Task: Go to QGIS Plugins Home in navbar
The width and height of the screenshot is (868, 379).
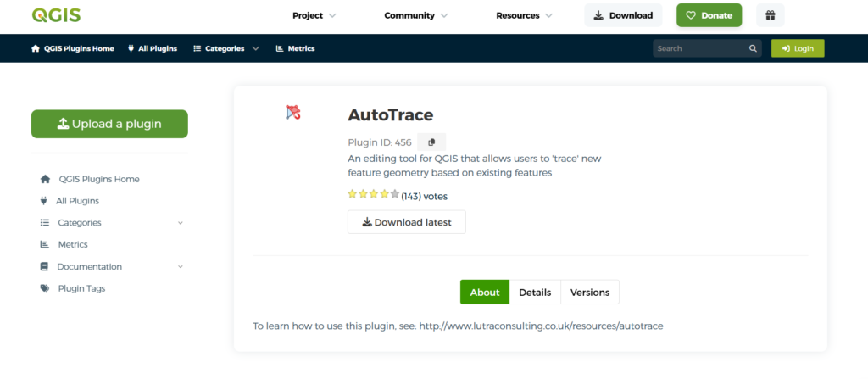Action: tap(73, 48)
